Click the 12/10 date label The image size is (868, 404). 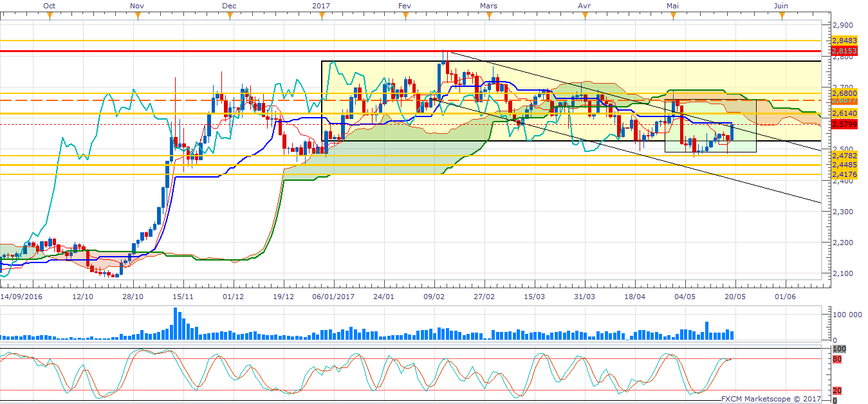click(82, 297)
